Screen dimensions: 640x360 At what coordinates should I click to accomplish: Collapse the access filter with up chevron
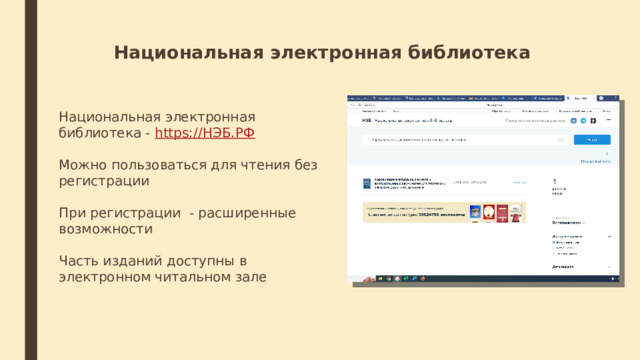tap(609, 237)
